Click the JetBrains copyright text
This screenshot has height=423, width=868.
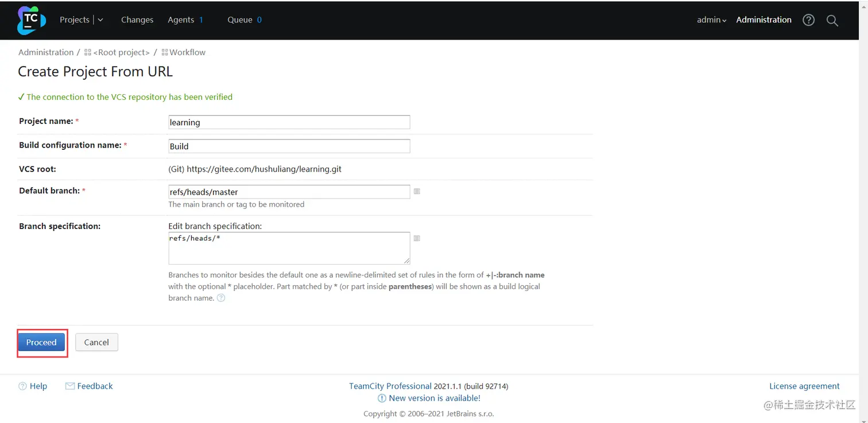[429, 414]
